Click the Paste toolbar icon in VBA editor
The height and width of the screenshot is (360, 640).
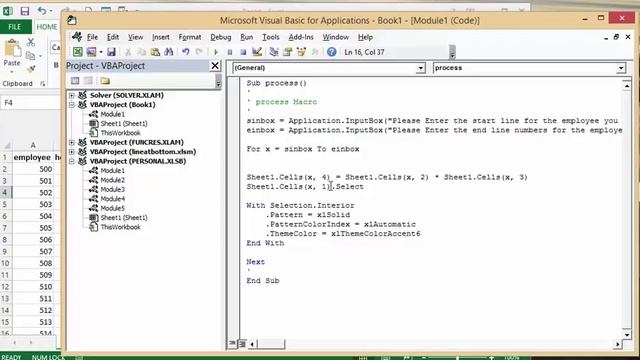click(155, 52)
